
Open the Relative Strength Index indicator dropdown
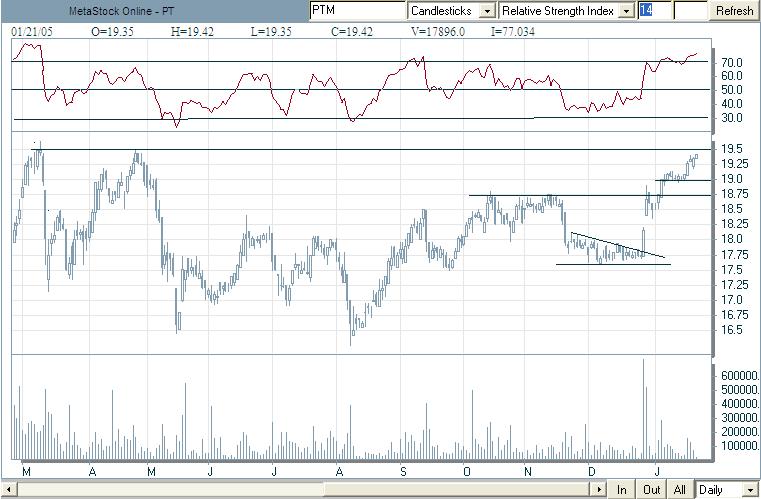[627, 11]
